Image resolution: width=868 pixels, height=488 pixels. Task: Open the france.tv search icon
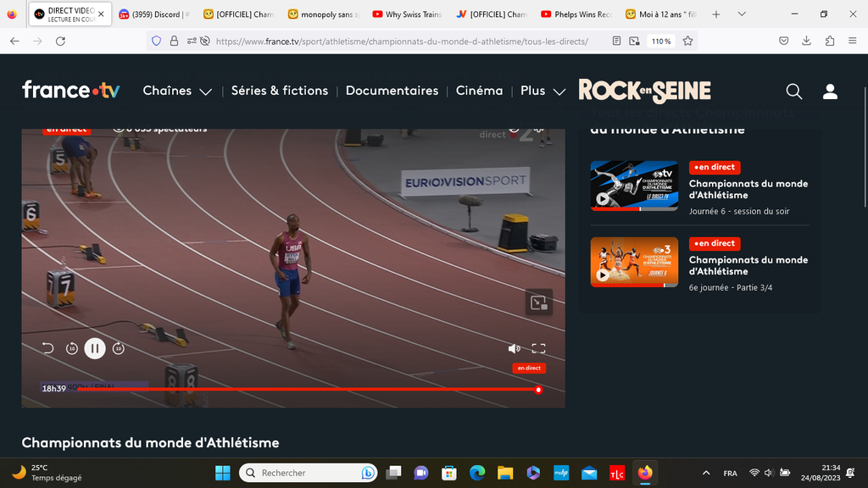(793, 91)
